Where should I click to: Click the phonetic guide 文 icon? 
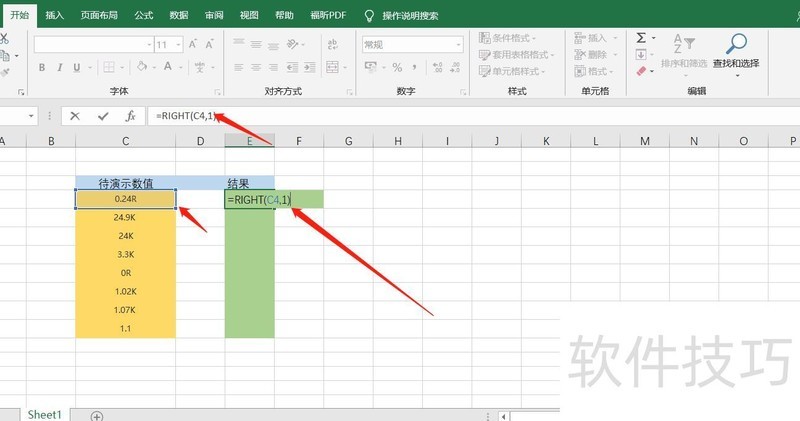[x=200, y=67]
